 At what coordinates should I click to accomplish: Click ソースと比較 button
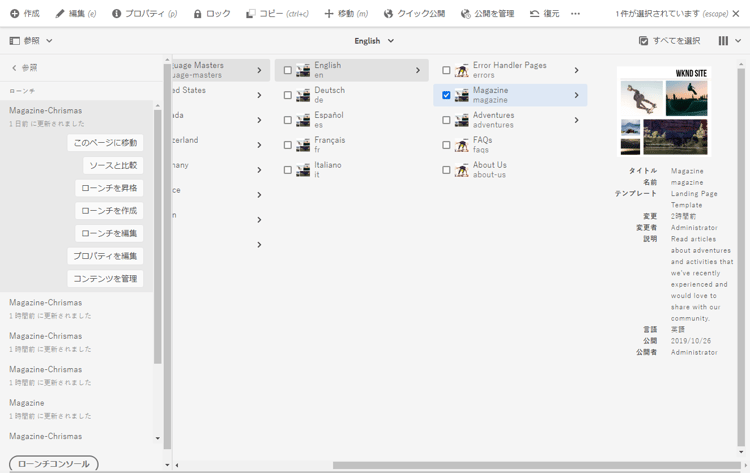point(113,165)
